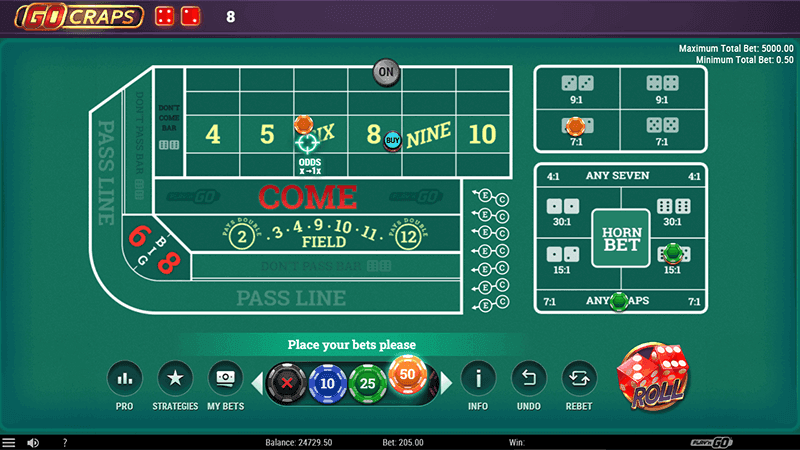Show lower chip values with left arrow
This screenshot has height=450, width=800.
(x=258, y=383)
